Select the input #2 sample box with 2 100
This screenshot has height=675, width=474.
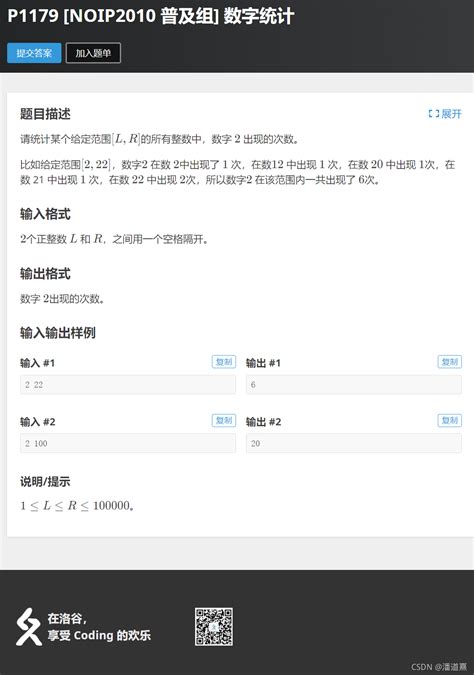click(128, 443)
